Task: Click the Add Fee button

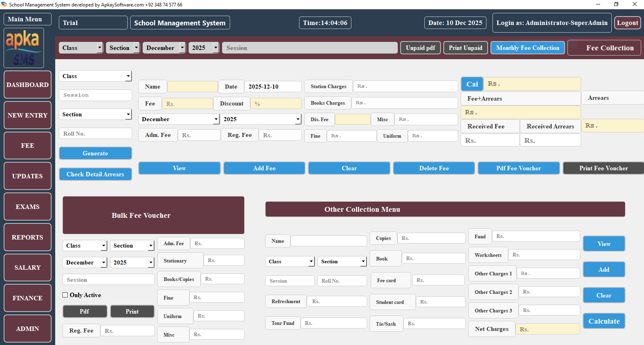Action: point(264,168)
